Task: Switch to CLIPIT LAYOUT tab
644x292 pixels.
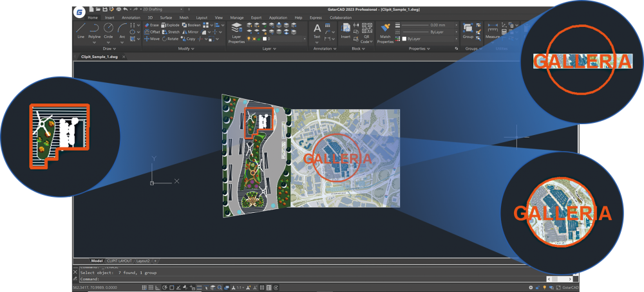Action: (120, 261)
